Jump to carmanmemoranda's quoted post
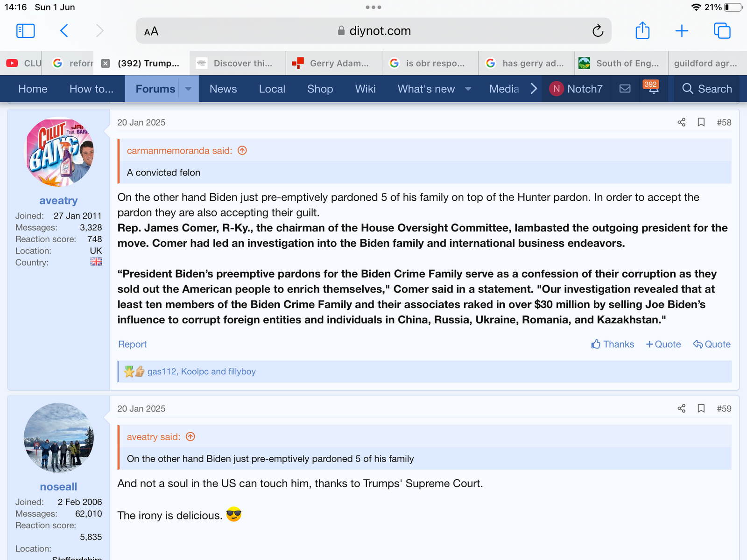Screen dimensions: 747x560 click(242, 150)
